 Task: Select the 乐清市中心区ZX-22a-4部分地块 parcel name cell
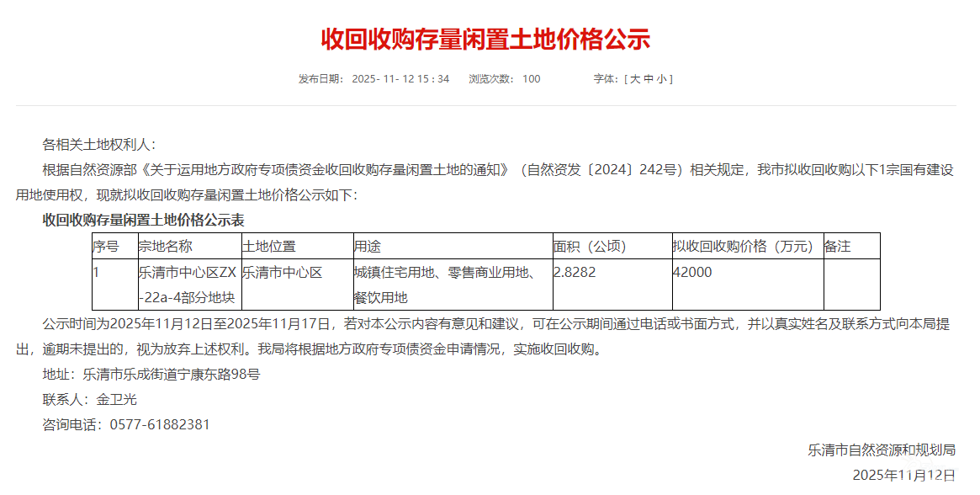coord(188,285)
